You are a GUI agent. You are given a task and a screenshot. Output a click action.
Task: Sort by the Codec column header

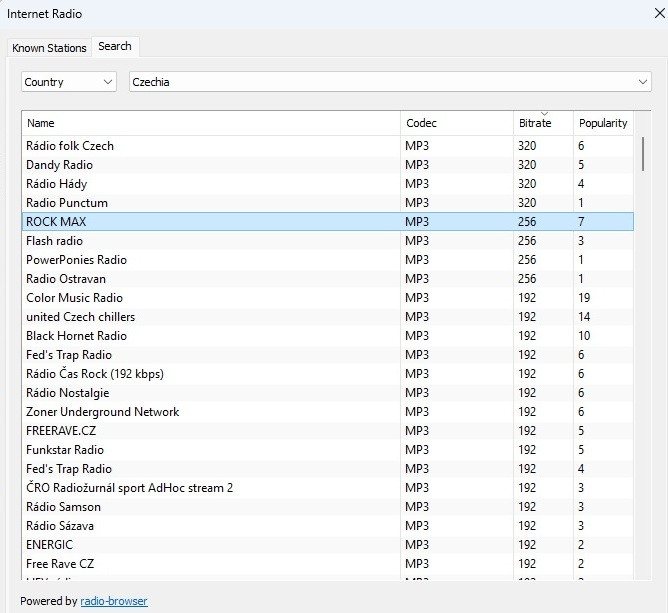tap(457, 123)
